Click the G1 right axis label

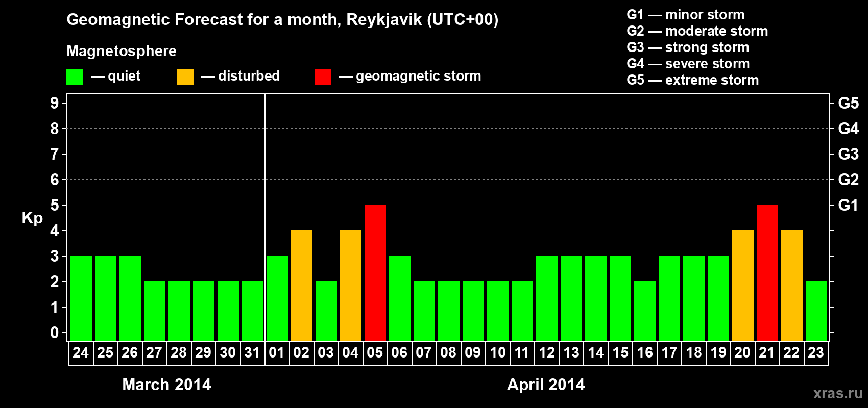[849, 205]
